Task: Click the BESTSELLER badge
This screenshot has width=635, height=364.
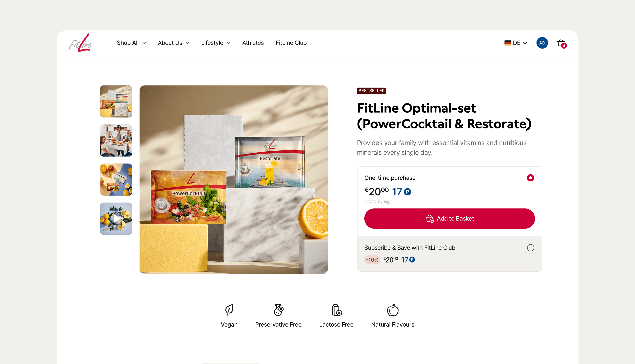Action: (371, 91)
